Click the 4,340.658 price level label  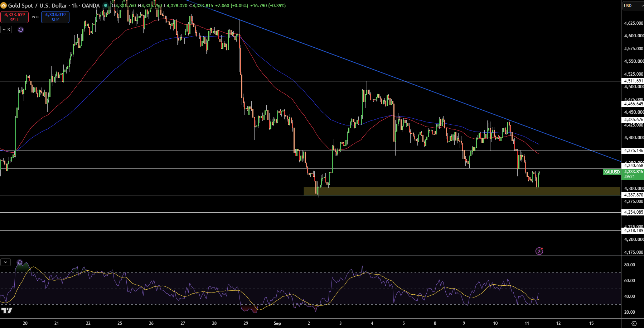[x=633, y=166]
